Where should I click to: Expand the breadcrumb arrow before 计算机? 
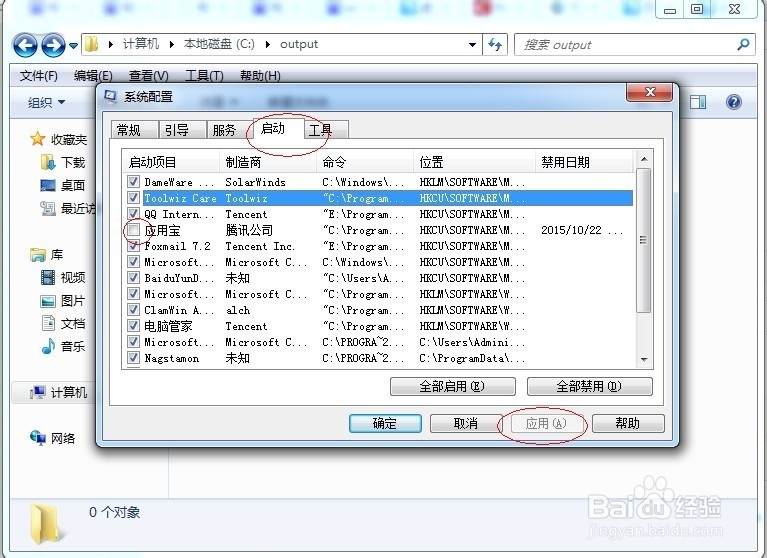tap(111, 45)
